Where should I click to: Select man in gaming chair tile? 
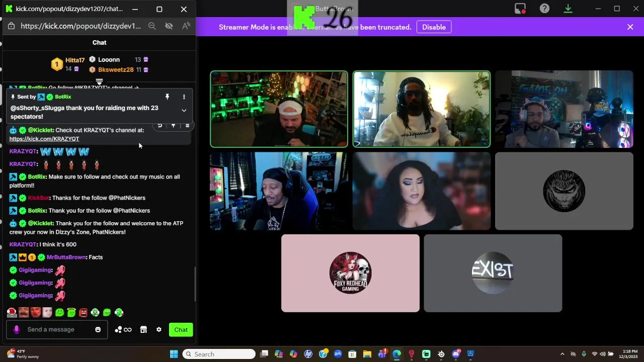(x=279, y=191)
